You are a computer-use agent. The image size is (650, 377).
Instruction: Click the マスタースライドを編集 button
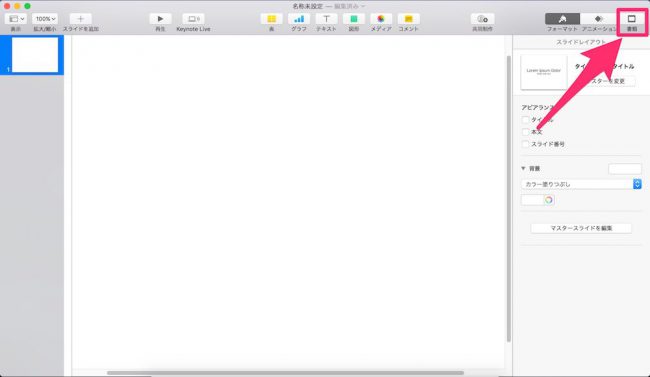581,228
